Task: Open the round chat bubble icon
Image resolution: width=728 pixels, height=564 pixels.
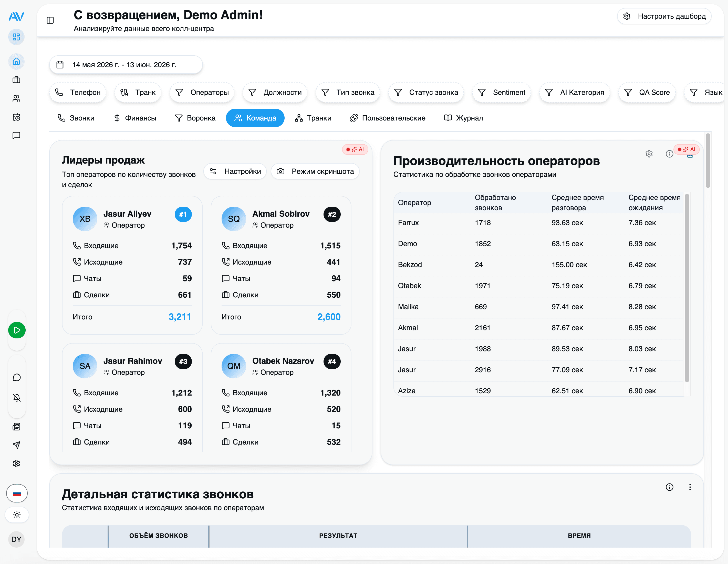Action: tap(17, 377)
